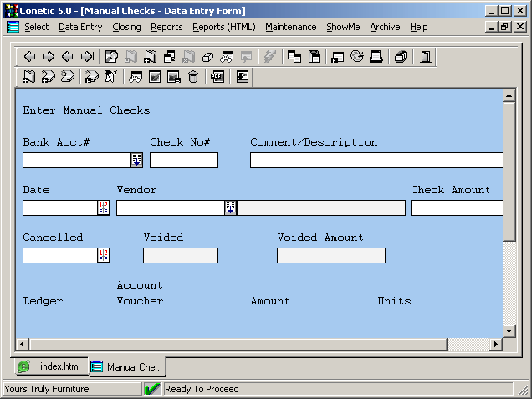This screenshot has height=399, width=532.
Task: Open the Data Entry menu
Action: (x=80, y=27)
